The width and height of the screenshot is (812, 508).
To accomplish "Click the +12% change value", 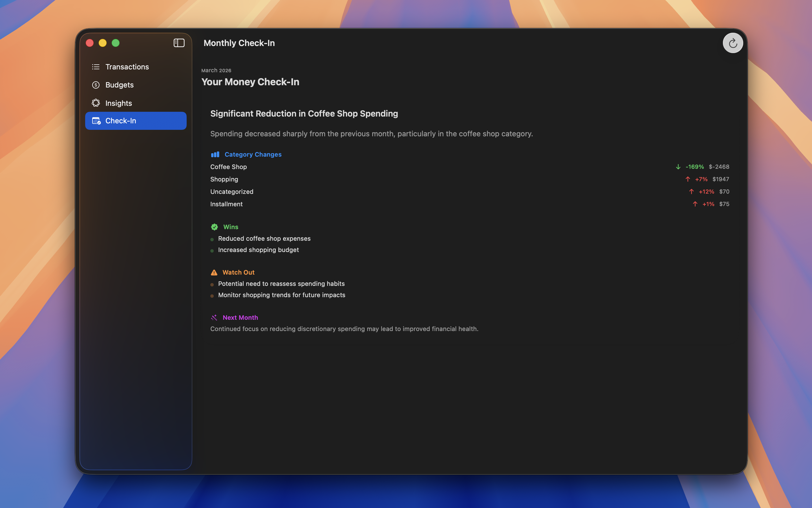I will coord(706,192).
